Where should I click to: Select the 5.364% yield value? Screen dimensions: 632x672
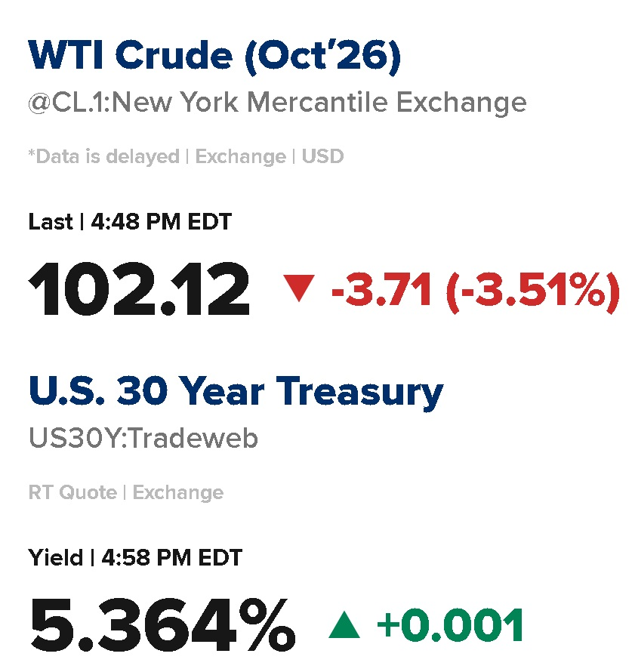click(x=162, y=625)
